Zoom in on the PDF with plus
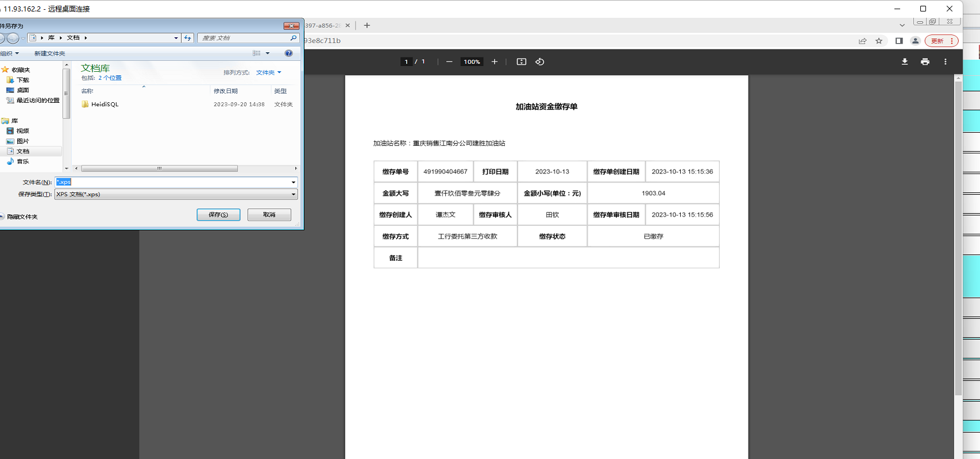This screenshot has height=459, width=980. click(494, 61)
